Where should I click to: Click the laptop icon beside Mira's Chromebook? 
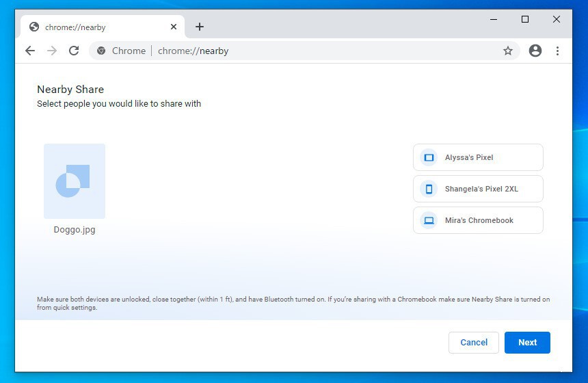click(x=429, y=220)
